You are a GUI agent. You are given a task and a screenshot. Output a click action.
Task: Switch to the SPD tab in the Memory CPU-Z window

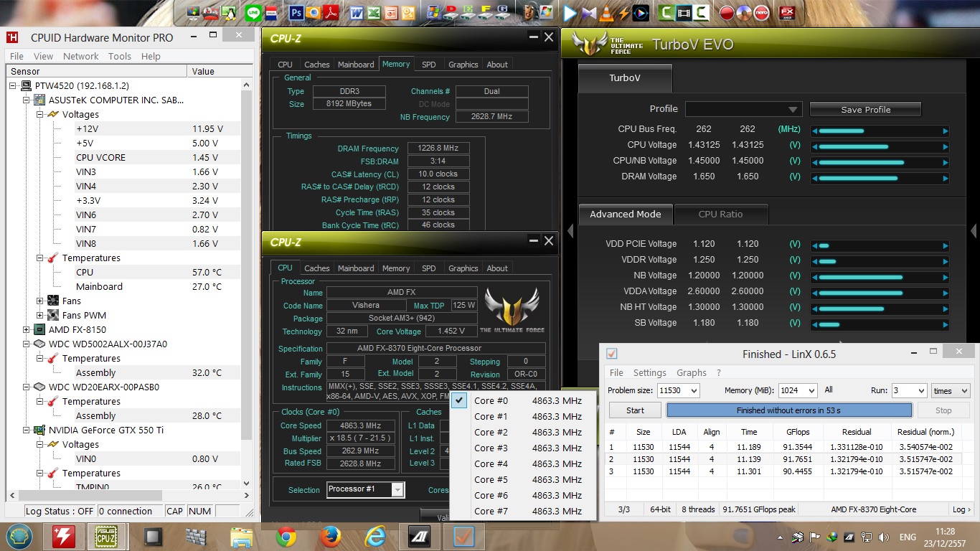tap(428, 65)
